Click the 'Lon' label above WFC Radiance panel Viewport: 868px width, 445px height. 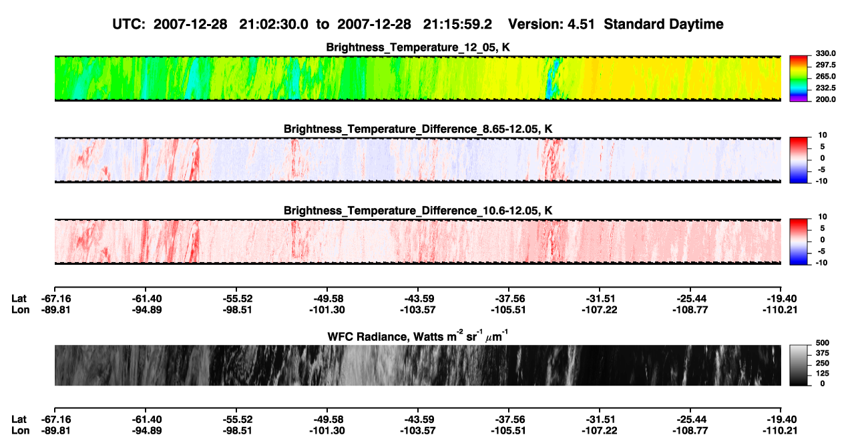click(21, 310)
